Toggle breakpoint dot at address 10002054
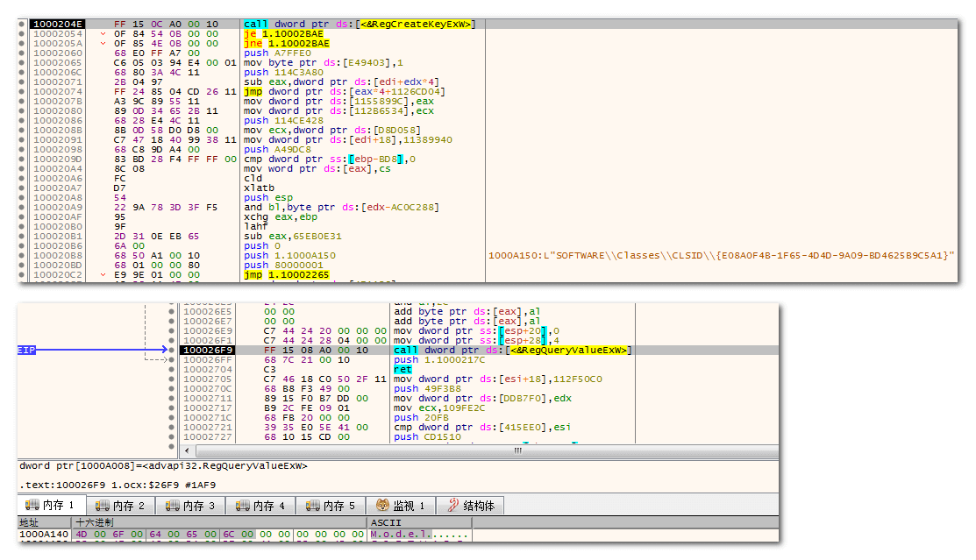Viewport: 976px width, 560px height. pos(22,33)
